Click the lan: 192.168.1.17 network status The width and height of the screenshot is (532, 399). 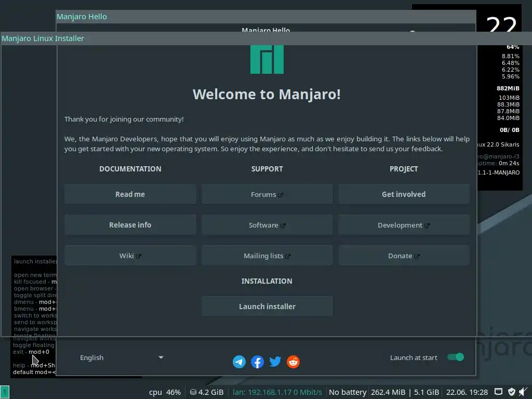(277, 392)
